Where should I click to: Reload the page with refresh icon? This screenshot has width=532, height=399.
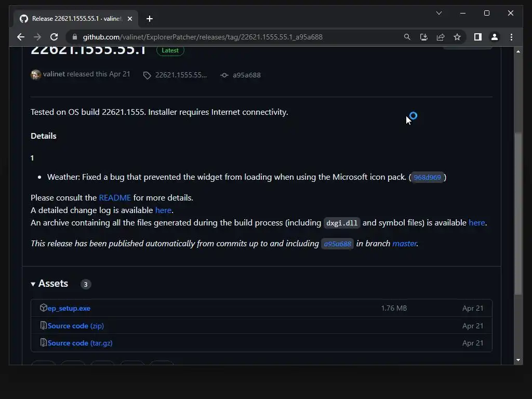54,37
